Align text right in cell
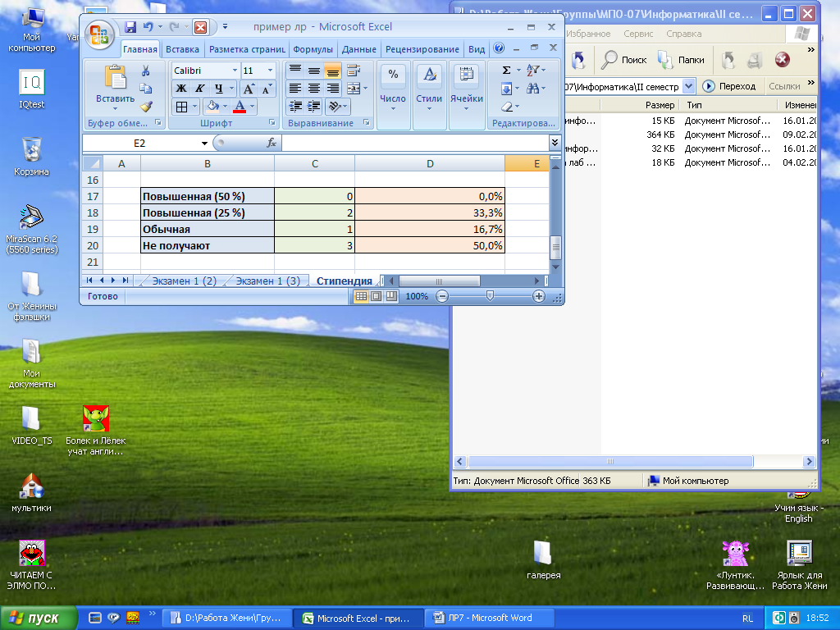This screenshot has height=630, width=840. coord(332,89)
